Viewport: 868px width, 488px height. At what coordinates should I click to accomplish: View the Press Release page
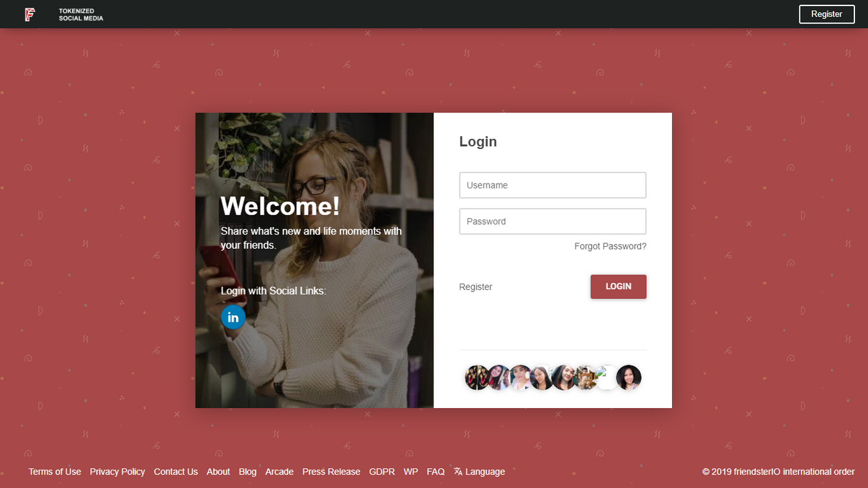(332, 472)
